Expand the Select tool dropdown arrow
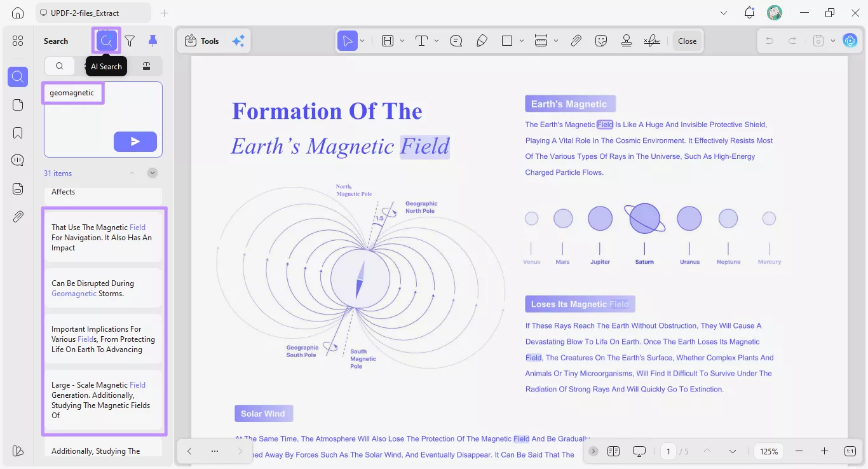Image resolution: width=868 pixels, height=469 pixels. (x=362, y=41)
